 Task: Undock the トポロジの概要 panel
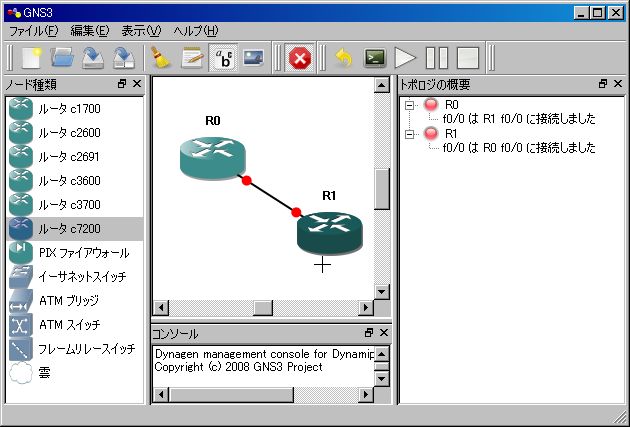pyautogui.click(x=603, y=84)
